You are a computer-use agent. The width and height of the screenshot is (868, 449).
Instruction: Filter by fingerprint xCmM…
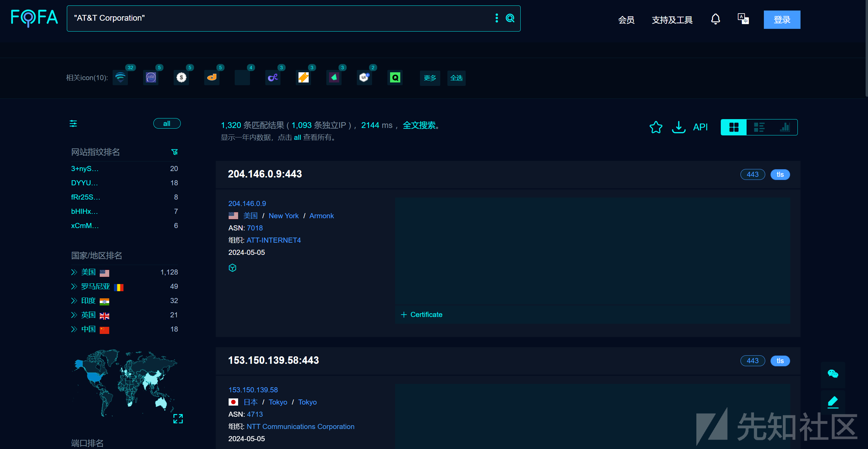click(x=85, y=226)
